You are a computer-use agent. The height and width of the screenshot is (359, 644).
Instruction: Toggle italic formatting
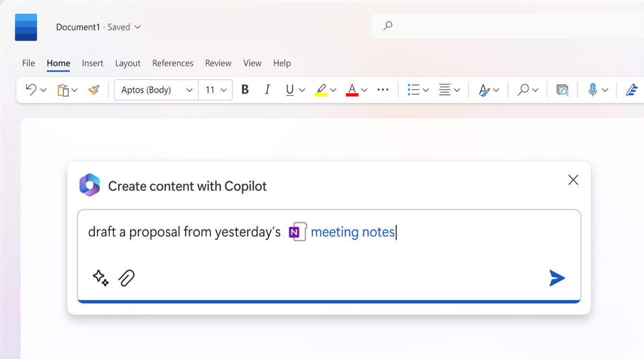[267, 90]
